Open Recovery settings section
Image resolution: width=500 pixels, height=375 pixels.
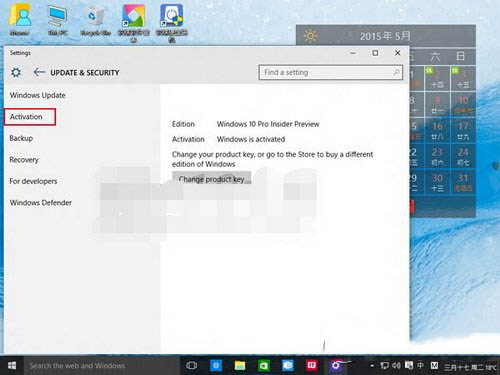pyautogui.click(x=24, y=160)
